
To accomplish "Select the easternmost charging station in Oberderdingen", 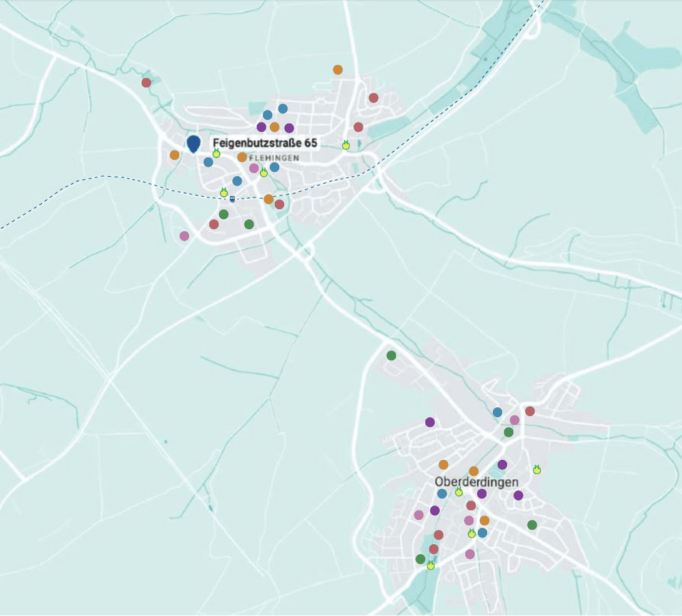I will coord(536,470).
